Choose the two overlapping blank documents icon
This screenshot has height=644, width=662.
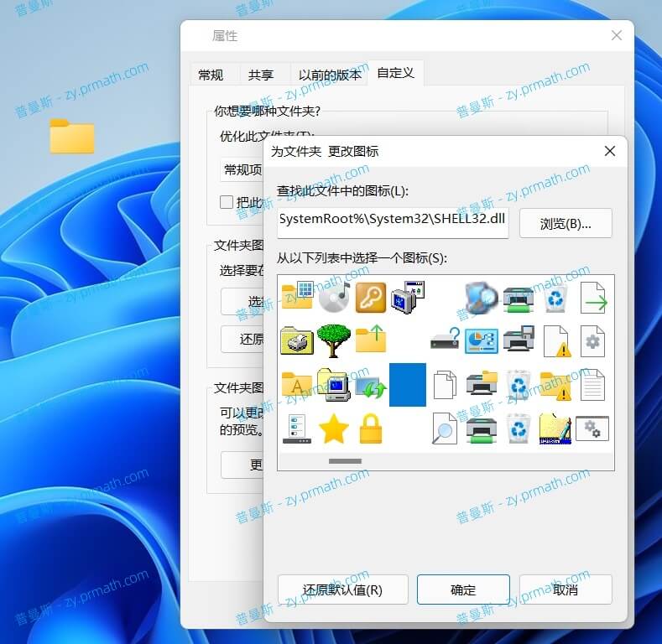click(x=445, y=384)
